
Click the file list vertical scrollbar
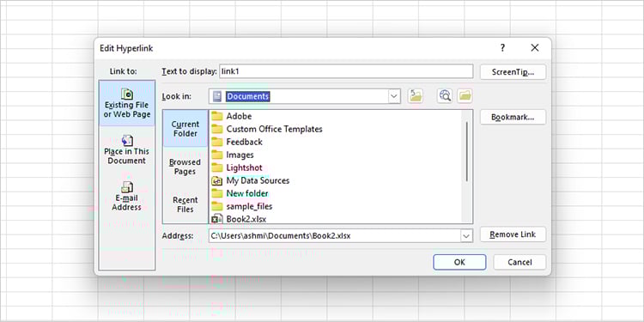(467, 152)
